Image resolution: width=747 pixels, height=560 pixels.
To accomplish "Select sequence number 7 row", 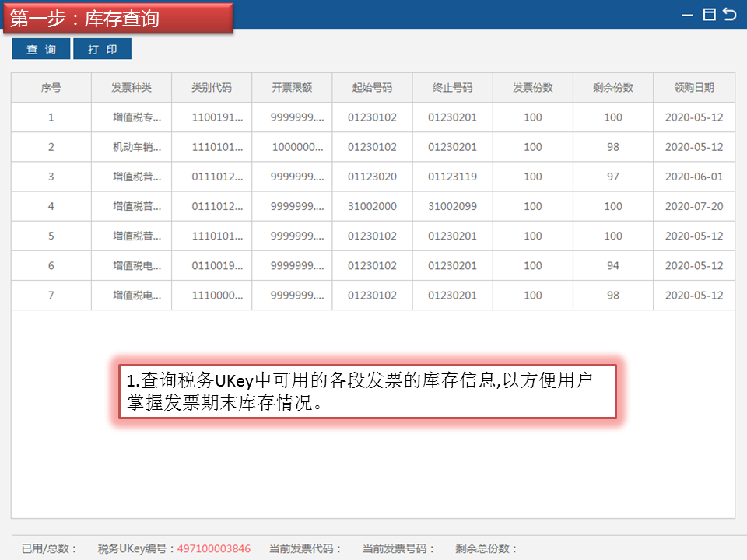I will [x=373, y=296].
